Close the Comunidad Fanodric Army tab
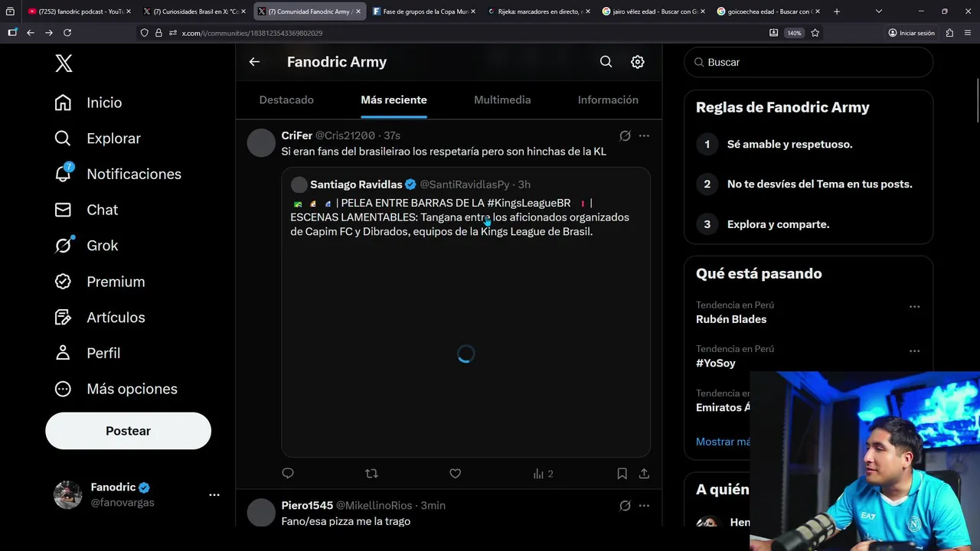This screenshot has height=551, width=980. [358, 11]
